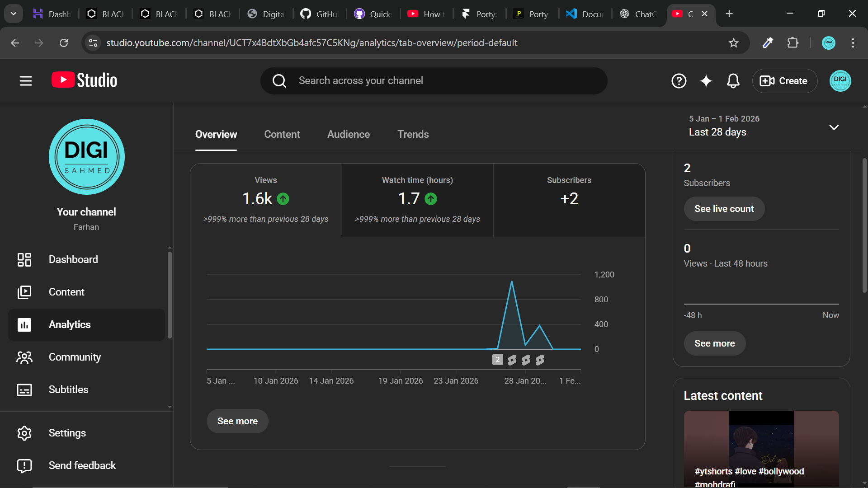Click the published videos marker labeled 2

[x=497, y=360]
